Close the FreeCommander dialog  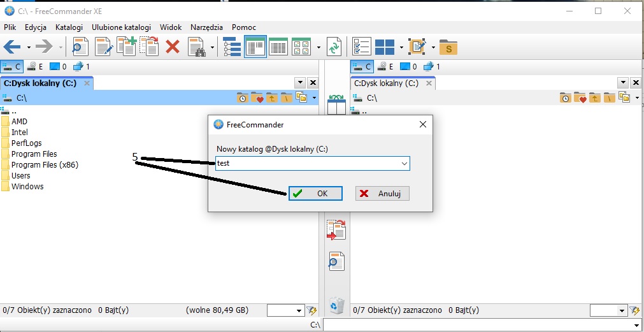pyautogui.click(x=422, y=124)
